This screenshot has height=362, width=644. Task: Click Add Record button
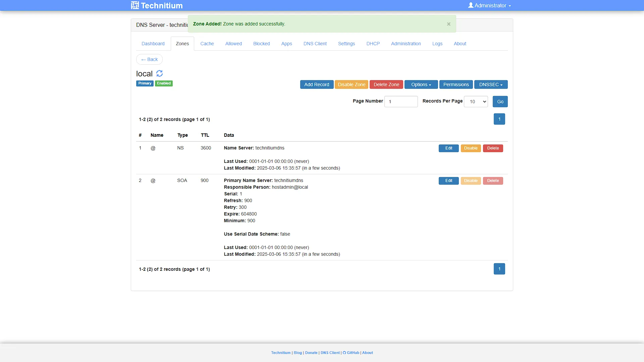point(317,84)
